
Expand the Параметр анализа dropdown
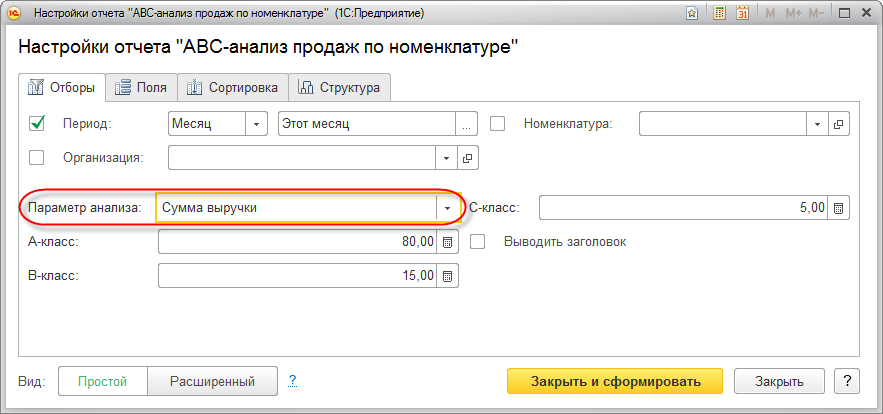pyautogui.click(x=447, y=208)
